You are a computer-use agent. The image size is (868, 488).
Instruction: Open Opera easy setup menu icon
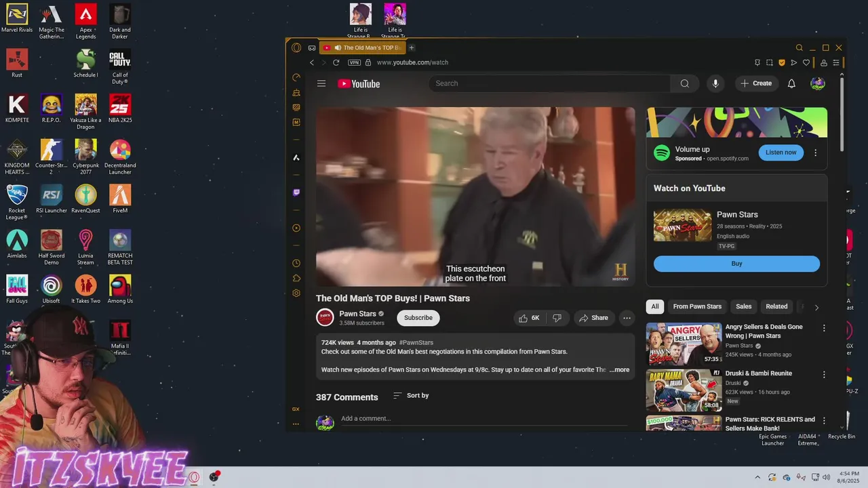pos(836,62)
